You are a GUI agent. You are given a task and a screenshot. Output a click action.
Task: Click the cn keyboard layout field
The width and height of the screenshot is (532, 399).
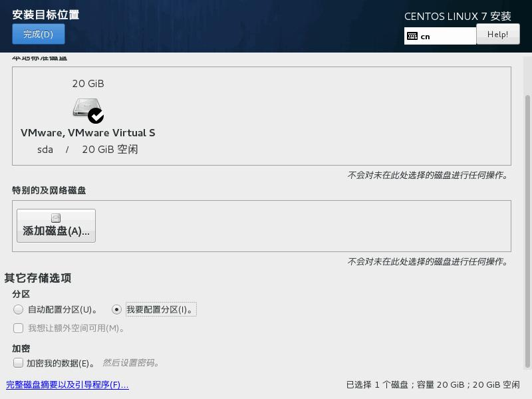[x=440, y=36]
